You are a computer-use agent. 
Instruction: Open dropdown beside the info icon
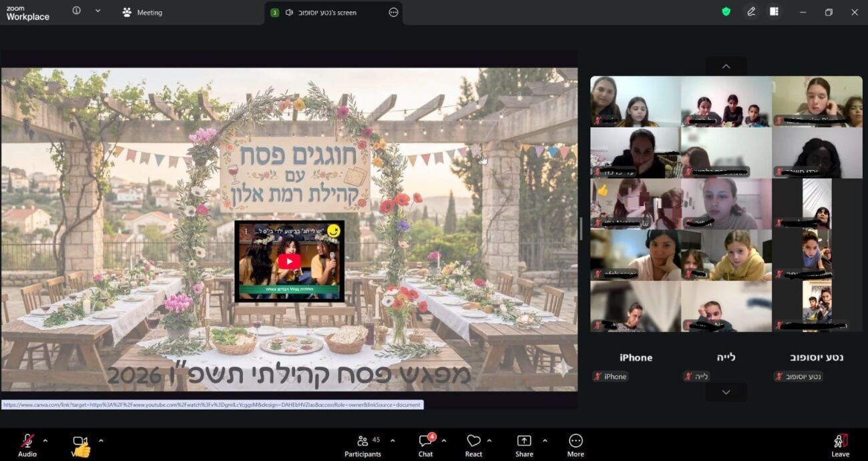tap(97, 11)
